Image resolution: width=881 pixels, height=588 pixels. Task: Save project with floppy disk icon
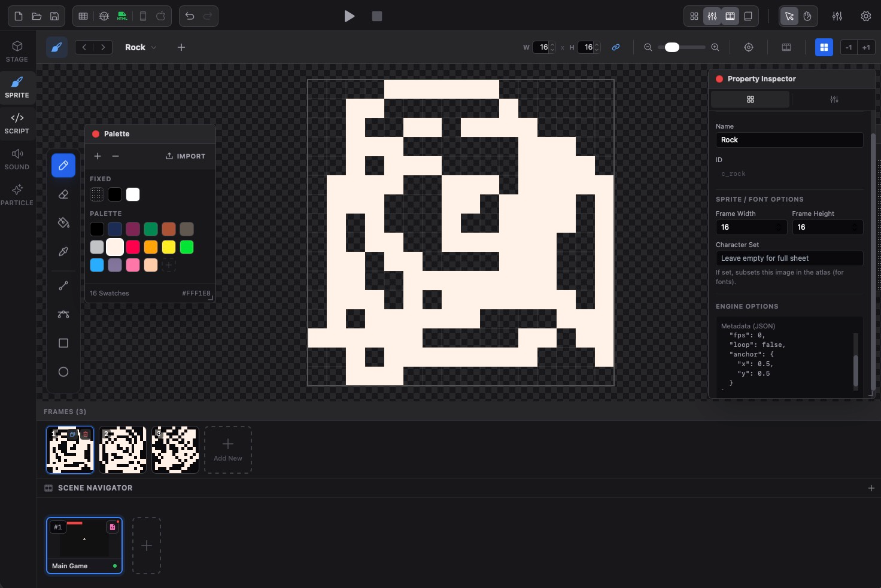[x=54, y=16]
